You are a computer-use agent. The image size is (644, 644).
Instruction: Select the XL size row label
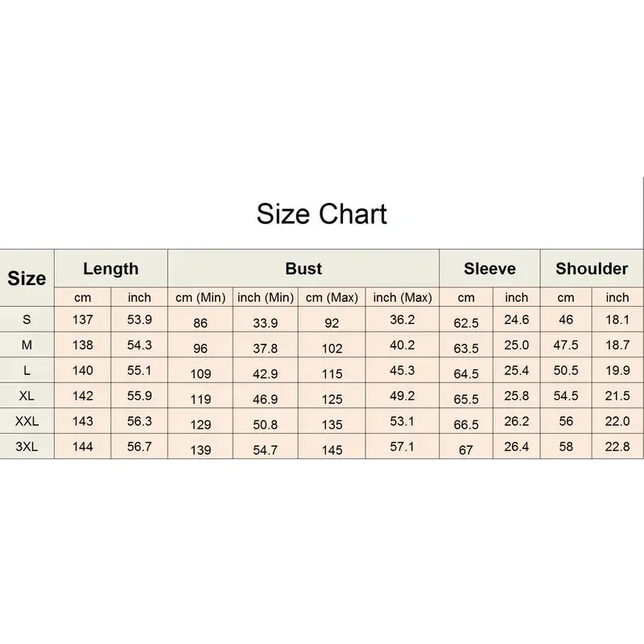(27, 395)
